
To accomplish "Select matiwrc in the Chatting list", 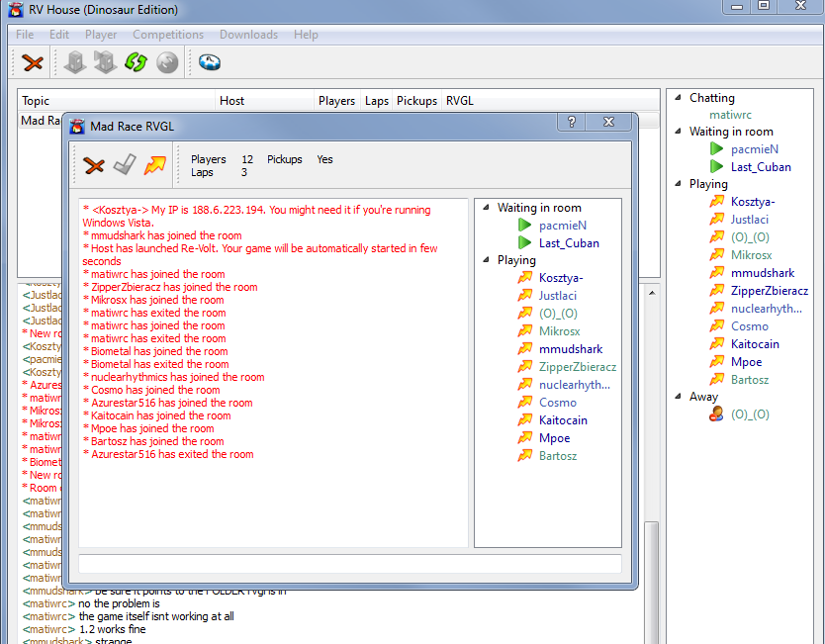I will pos(730,115).
